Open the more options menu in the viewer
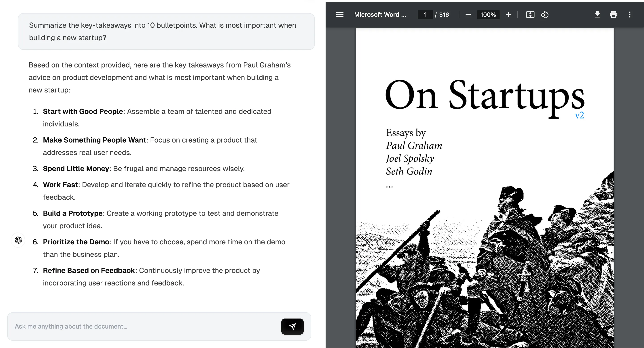 (x=630, y=15)
